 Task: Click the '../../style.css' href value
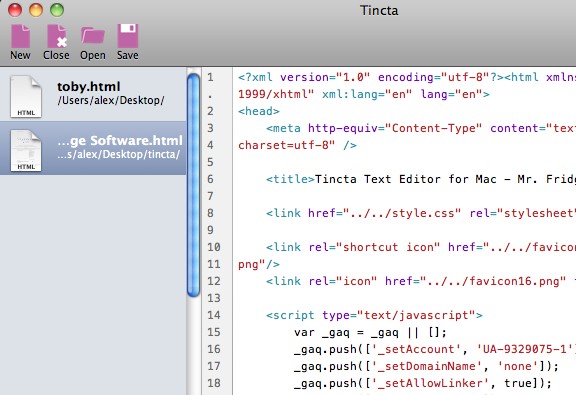click(x=402, y=213)
